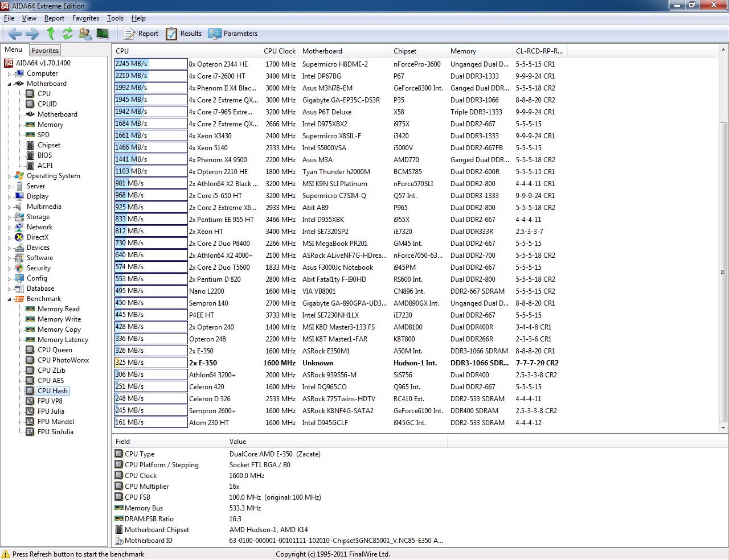729x560 pixels.
Task: Sort by the Chipset column header
Action: tap(418, 51)
